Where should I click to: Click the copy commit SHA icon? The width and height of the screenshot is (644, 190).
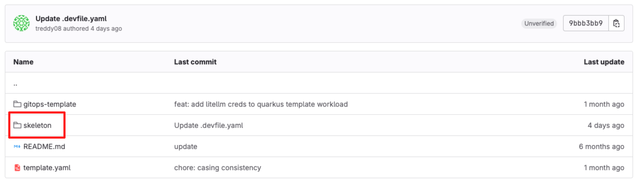[x=616, y=23]
